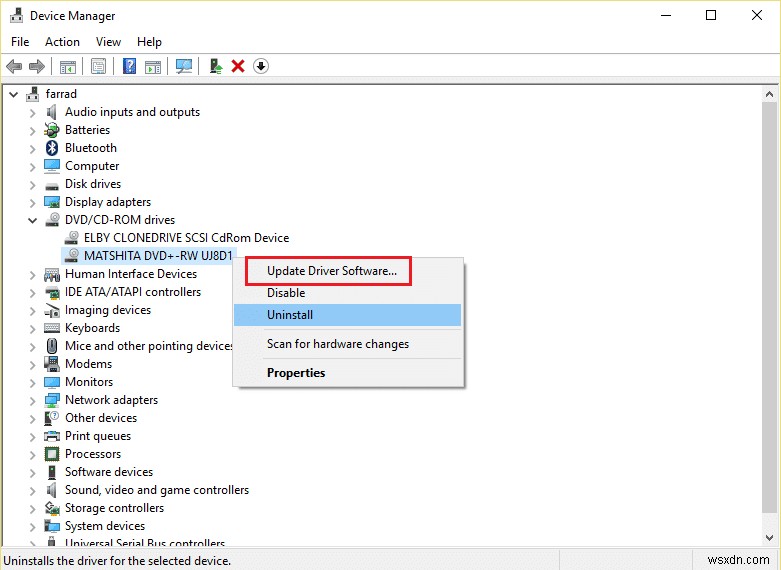Click the vertical scrollbar thumb
The width and height of the screenshot is (781, 570).
(769, 307)
